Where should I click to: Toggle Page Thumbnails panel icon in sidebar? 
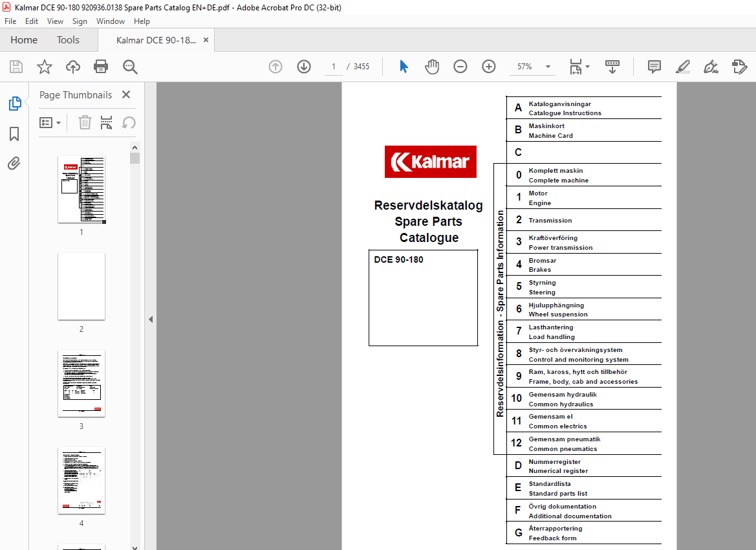tap(15, 104)
